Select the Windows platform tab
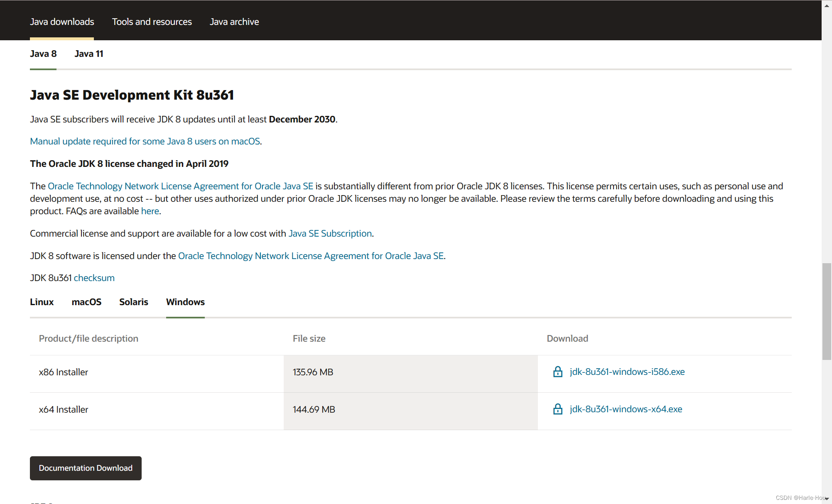This screenshot has width=832, height=504. [185, 302]
